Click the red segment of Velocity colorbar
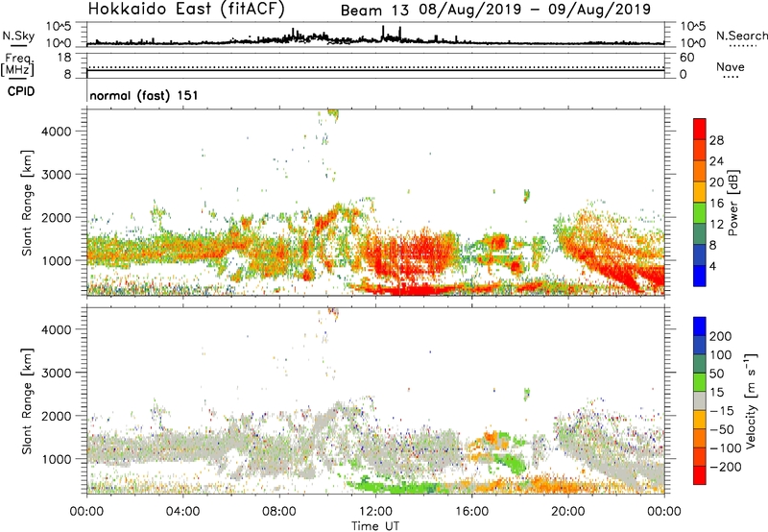768x532 pixels. coord(700,475)
